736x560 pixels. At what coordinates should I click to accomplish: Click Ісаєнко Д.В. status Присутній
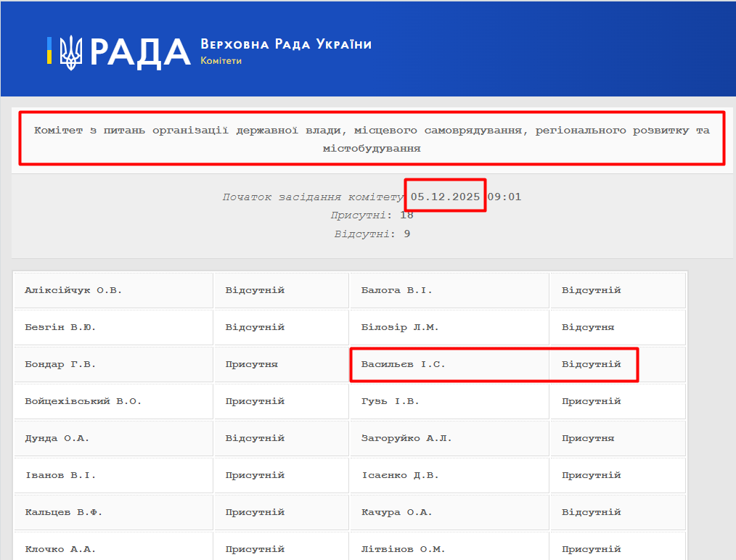click(x=592, y=476)
